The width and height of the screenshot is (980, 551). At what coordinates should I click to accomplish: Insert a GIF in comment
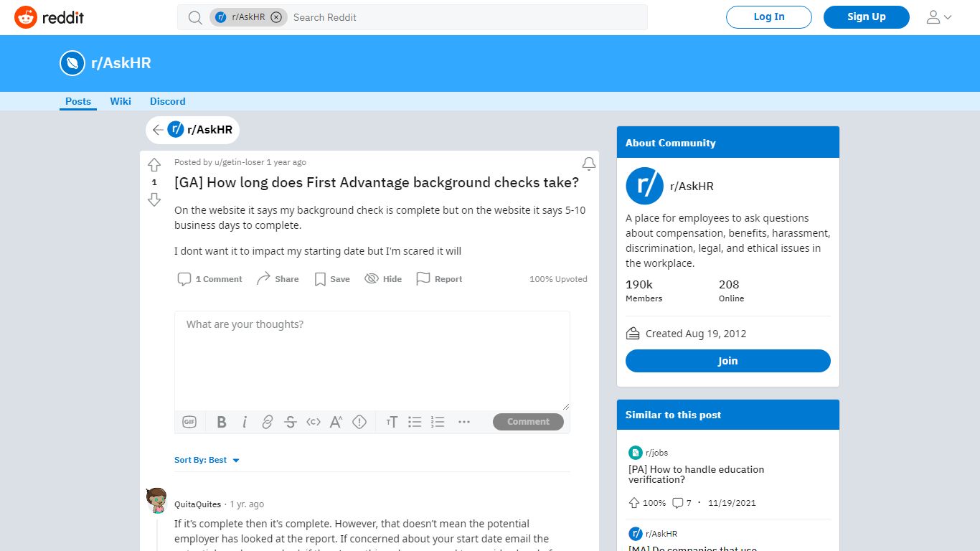point(189,422)
